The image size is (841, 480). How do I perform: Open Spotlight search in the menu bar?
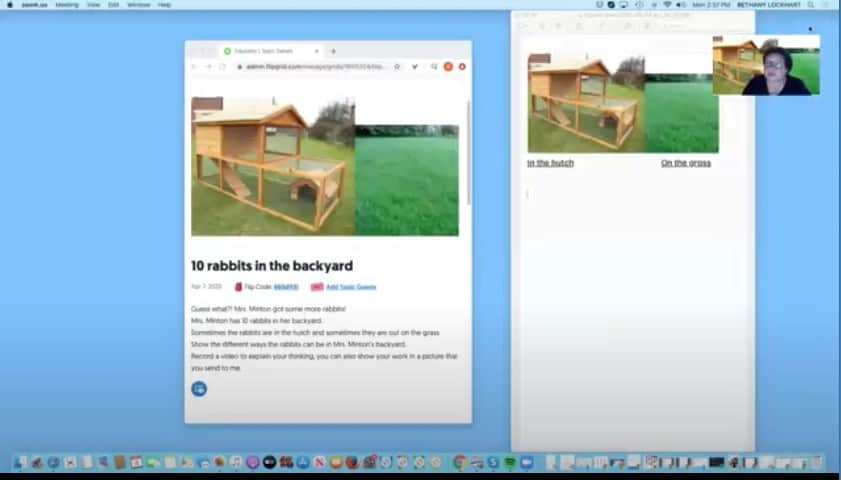point(811,5)
